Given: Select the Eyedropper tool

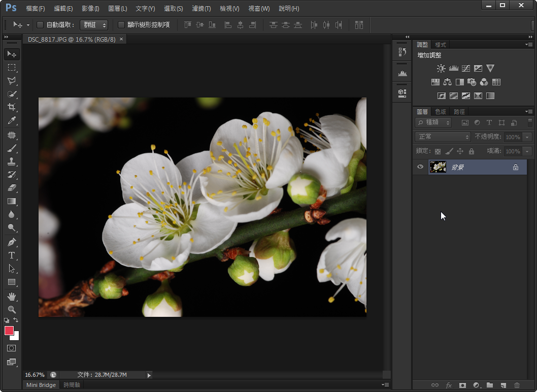Looking at the screenshot, I should 12,120.
